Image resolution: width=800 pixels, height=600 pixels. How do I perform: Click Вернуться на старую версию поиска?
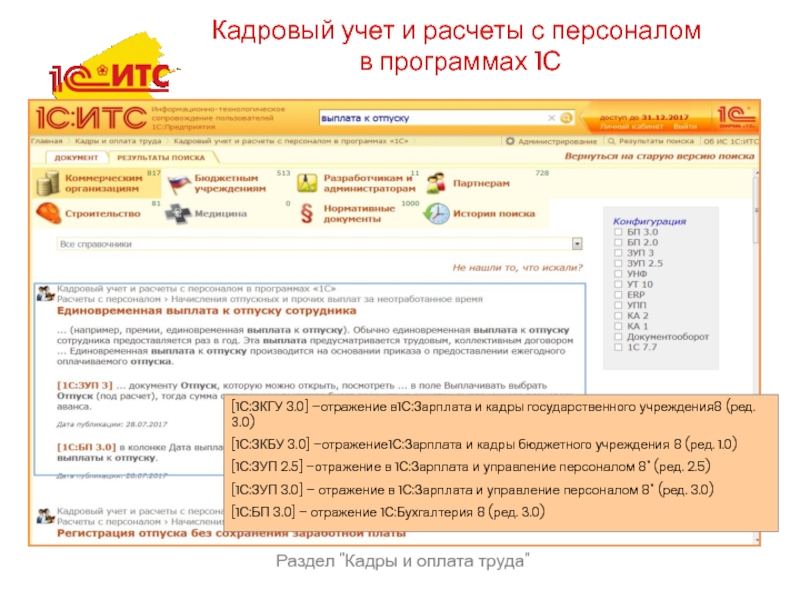click(659, 156)
